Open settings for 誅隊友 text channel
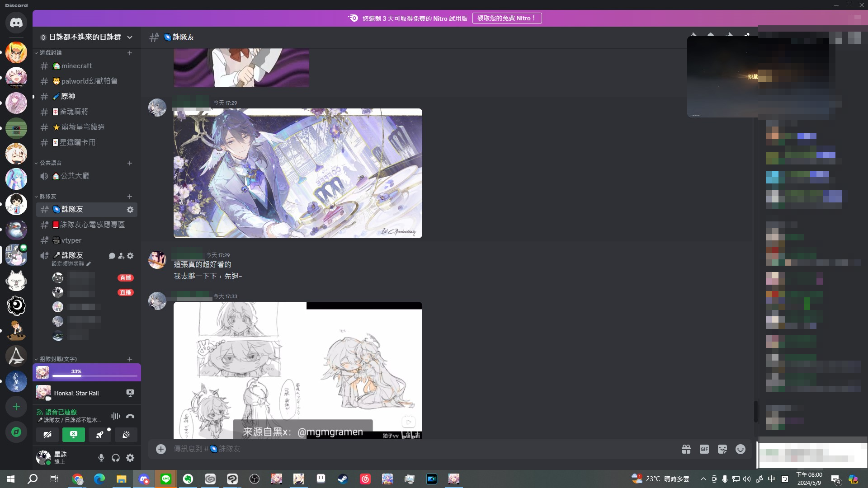Viewport: 868px width, 488px height. [x=130, y=210]
